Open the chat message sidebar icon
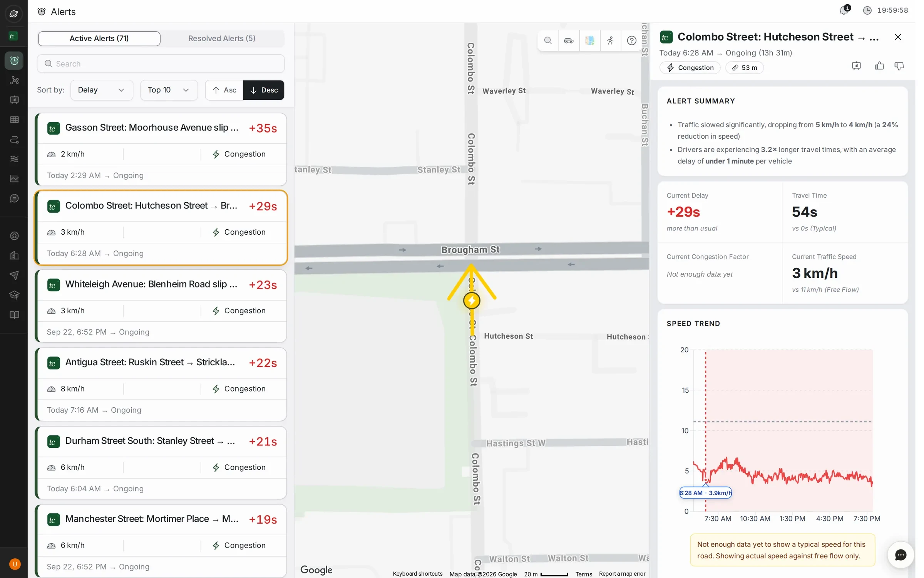This screenshot has height=578, width=924. (14, 198)
